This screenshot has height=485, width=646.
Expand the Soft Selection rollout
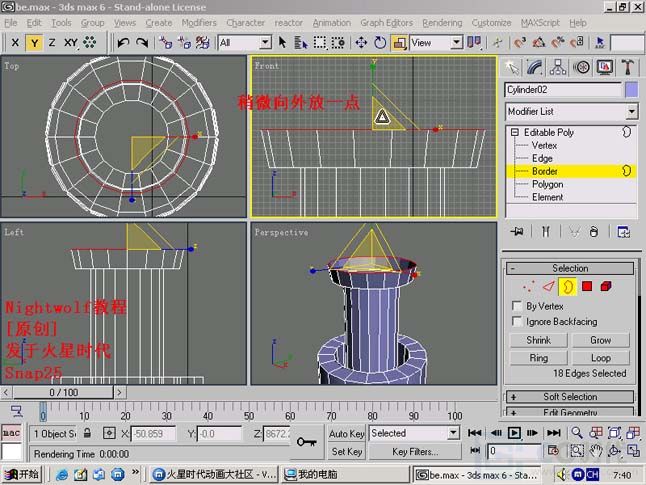coord(570,397)
